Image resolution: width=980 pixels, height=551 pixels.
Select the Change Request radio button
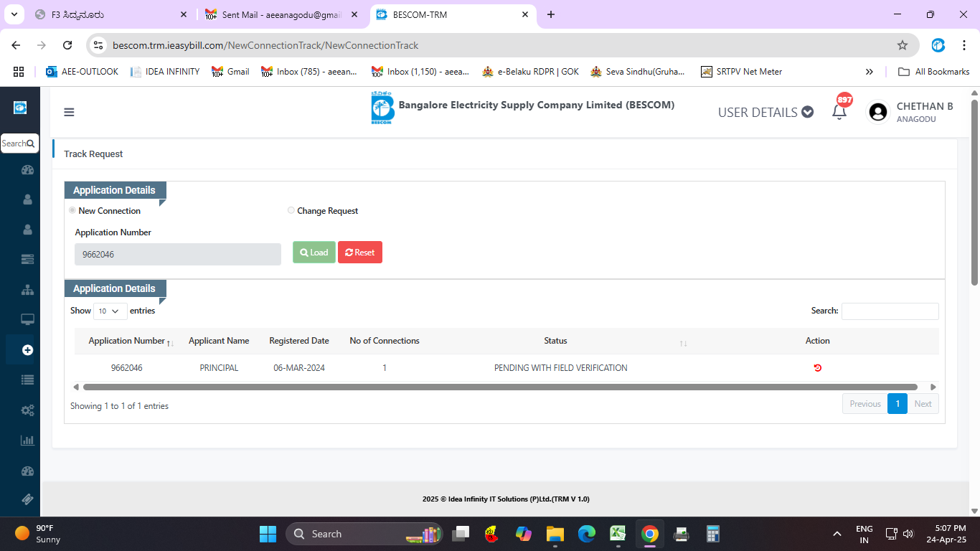click(x=291, y=210)
